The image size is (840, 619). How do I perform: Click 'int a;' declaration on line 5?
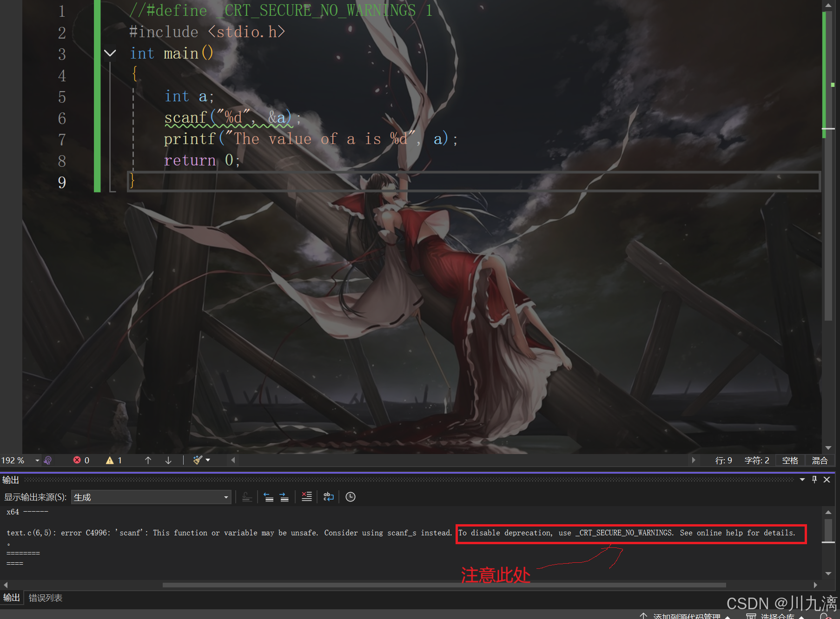coord(189,96)
